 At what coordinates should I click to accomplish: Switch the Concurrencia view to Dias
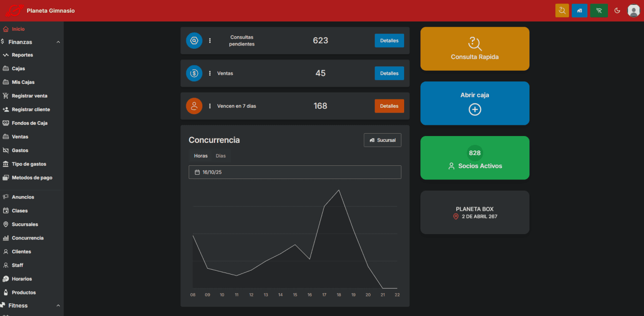[220, 156]
